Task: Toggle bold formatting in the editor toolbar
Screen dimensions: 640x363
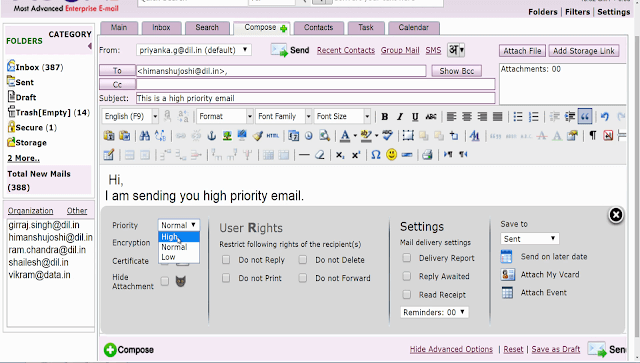Action: (x=384, y=117)
